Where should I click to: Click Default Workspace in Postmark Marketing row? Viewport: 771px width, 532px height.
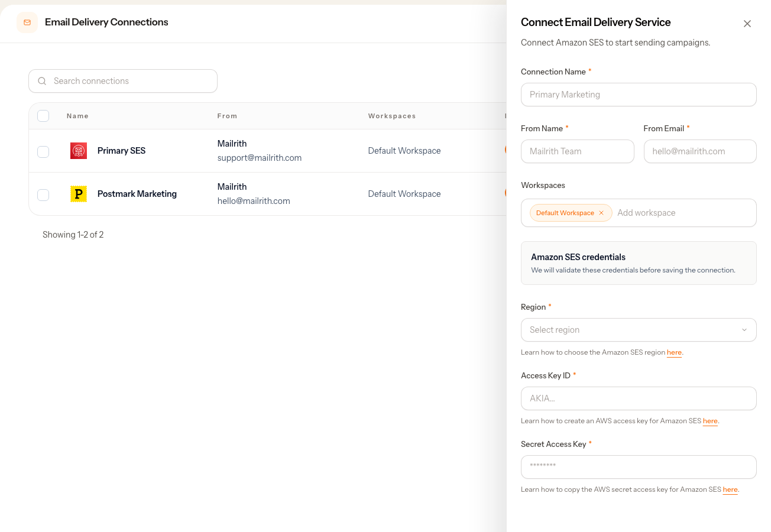coord(404,194)
